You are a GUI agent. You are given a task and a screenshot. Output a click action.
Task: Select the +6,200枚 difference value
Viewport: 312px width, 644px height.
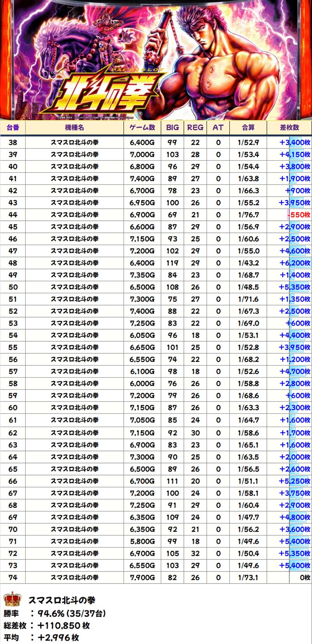[x=295, y=263]
